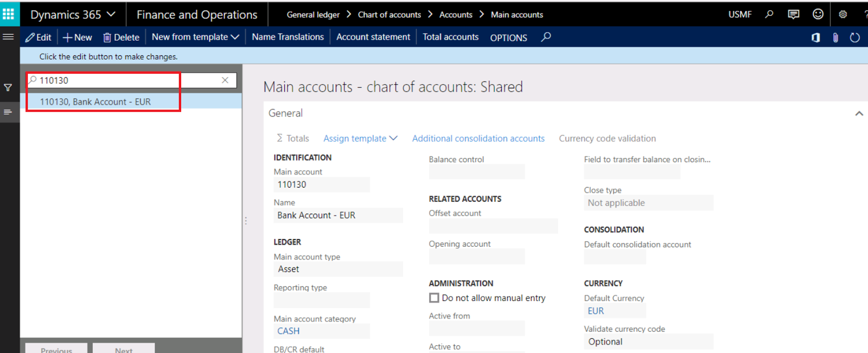Click Additional consolidation accounts link
This screenshot has width=868, height=353.
tap(478, 138)
